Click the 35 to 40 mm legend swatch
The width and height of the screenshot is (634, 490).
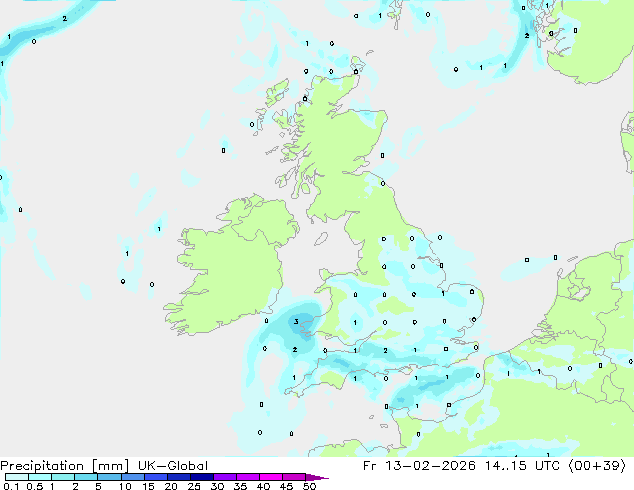(248, 477)
